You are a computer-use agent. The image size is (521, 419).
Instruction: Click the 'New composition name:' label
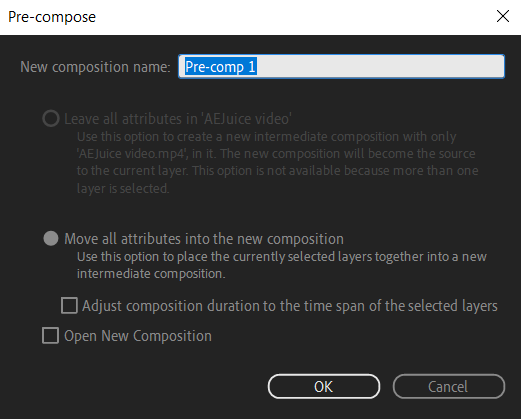pyautogui.click(x=95, y=67)
